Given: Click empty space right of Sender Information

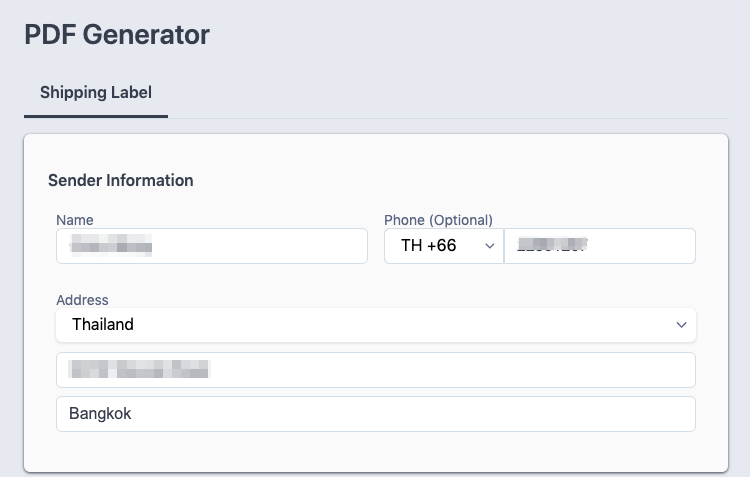Looking at the screenshot, I should tap(450, 180).
